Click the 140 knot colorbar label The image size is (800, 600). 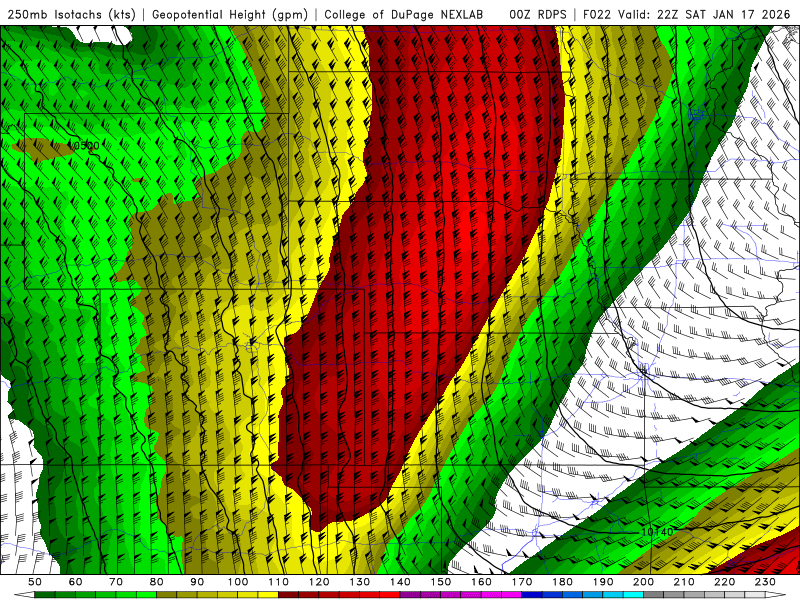pyautogui.click(x=400, y=582)
